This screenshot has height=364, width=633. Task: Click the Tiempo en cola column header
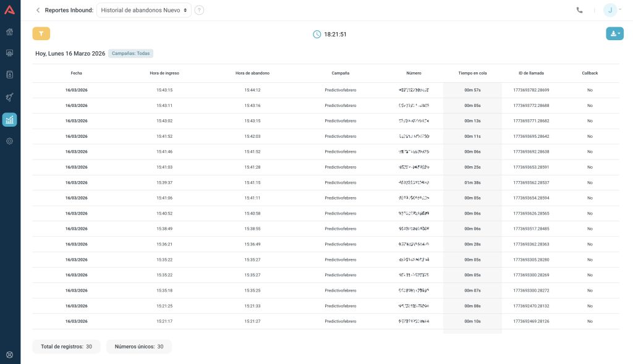click(472, 73)
